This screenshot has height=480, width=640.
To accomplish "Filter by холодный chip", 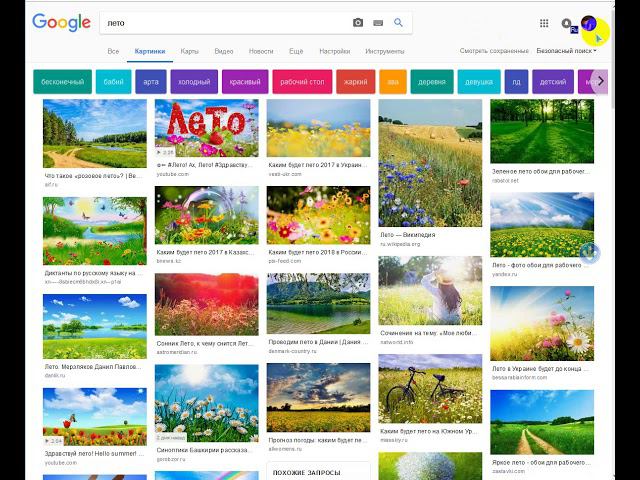I will coord(194,82).
